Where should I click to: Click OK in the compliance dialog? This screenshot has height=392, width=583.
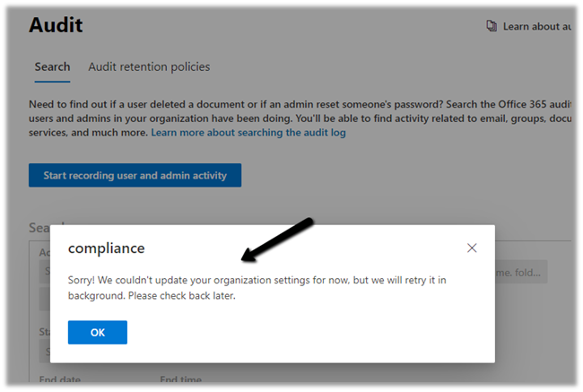[x=98, y=333]
